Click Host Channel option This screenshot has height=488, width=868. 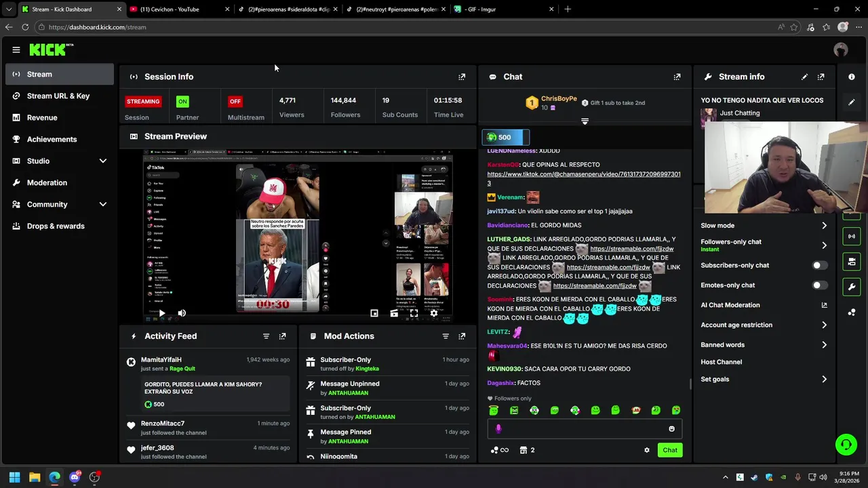(722, 362)
